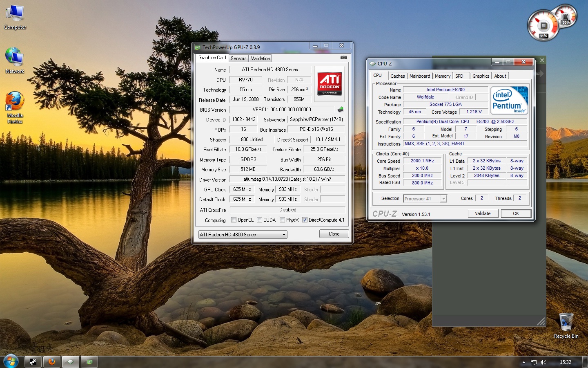Expand the Processor #1 selection dropdown
This screenshot has width=588, height=368.
[443, 199]
